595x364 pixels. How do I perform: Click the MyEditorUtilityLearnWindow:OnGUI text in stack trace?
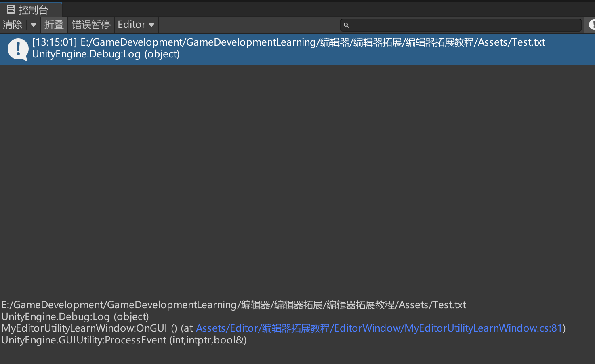84,328
